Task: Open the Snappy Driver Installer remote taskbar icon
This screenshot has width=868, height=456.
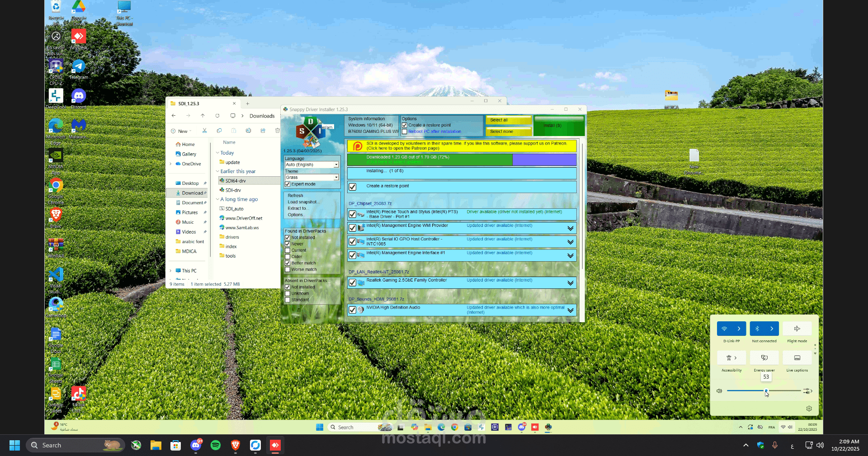Action: point(548,427)
